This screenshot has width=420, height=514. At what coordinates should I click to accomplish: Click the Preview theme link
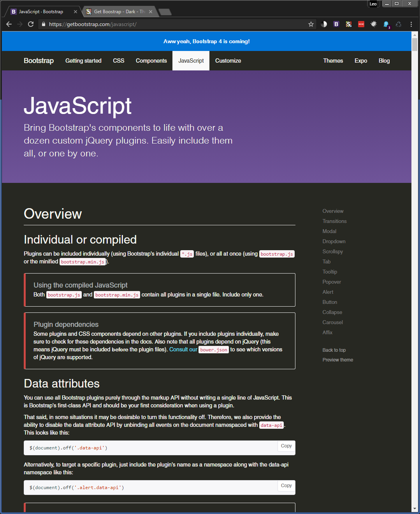click(338, 360)
